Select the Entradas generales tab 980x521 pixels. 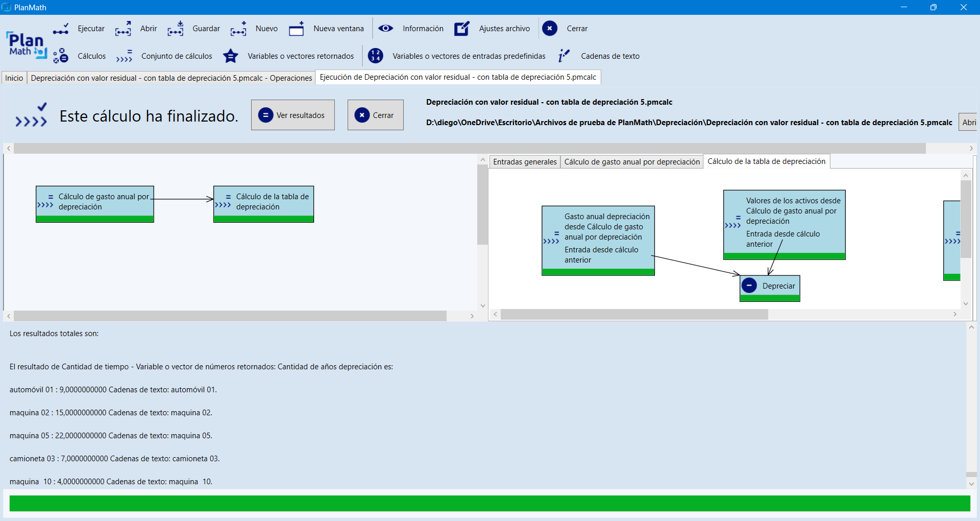[525, 162]
